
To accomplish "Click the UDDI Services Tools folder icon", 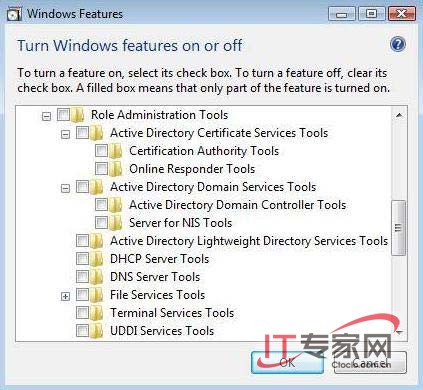I will click(97, 331).
